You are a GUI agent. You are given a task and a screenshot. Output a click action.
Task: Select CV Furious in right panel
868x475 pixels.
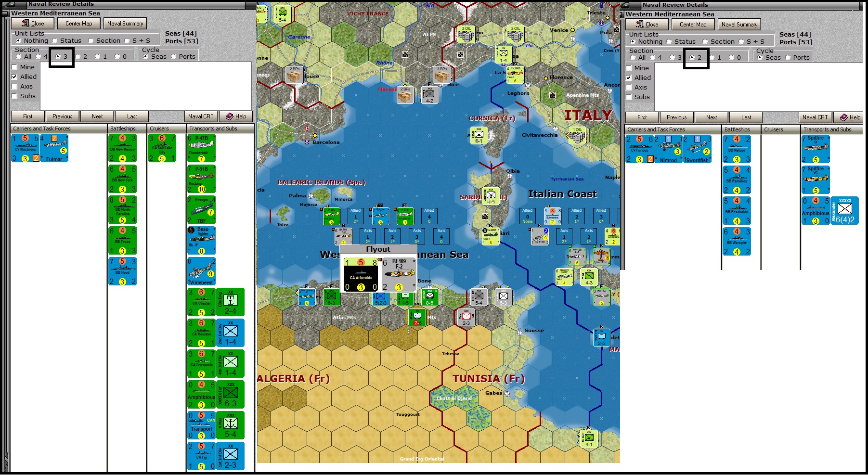tap(640, 149)
